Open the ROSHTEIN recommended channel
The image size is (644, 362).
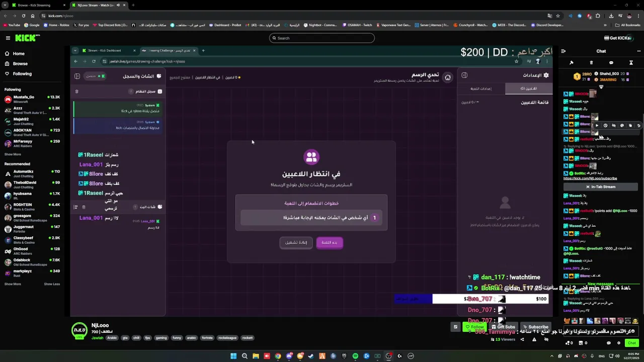(33, 207)
